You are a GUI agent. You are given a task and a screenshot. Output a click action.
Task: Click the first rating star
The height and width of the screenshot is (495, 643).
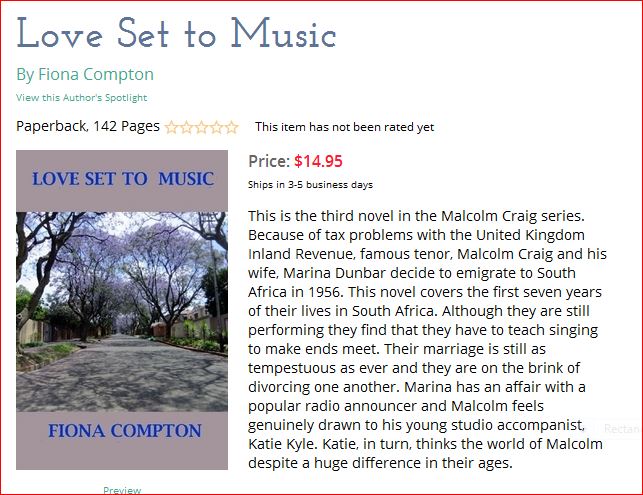171,127
